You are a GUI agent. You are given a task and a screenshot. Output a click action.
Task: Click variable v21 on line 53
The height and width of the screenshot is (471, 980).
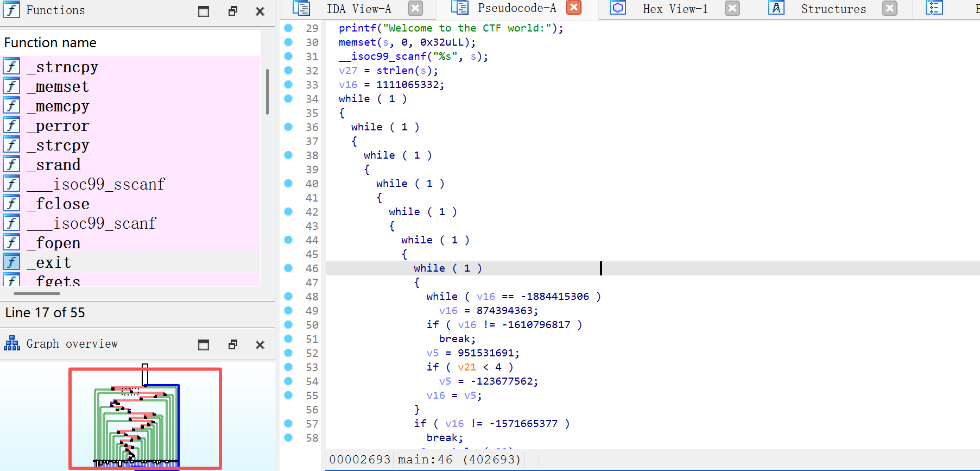(467, 367)
